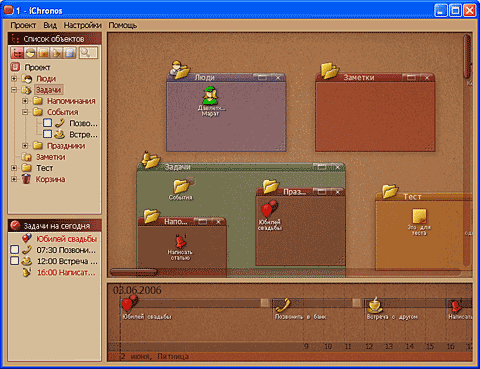This screenshot has width=480, height=369.
Task: Select the tree view toolbar icon
Action: pyautogui.click(x=17, y=53)
